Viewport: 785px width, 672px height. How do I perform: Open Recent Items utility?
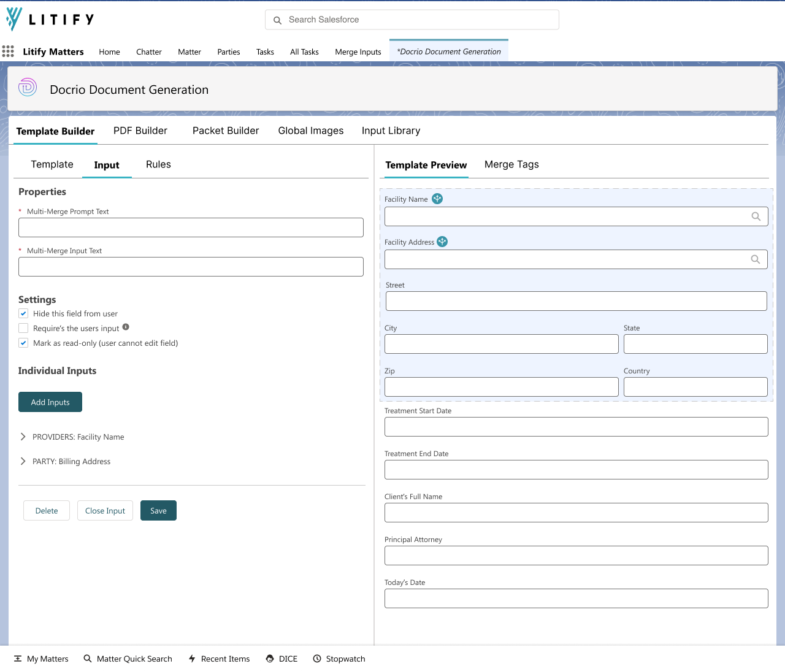click(x=219, y=659)
